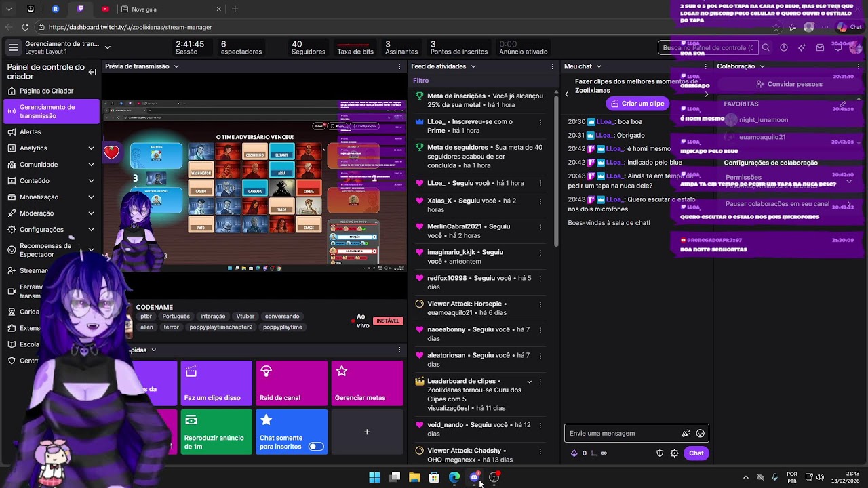Screen dimensions: 868x488
Task: Open Microsoft Store from the taskbar
Action: (434, 477)
